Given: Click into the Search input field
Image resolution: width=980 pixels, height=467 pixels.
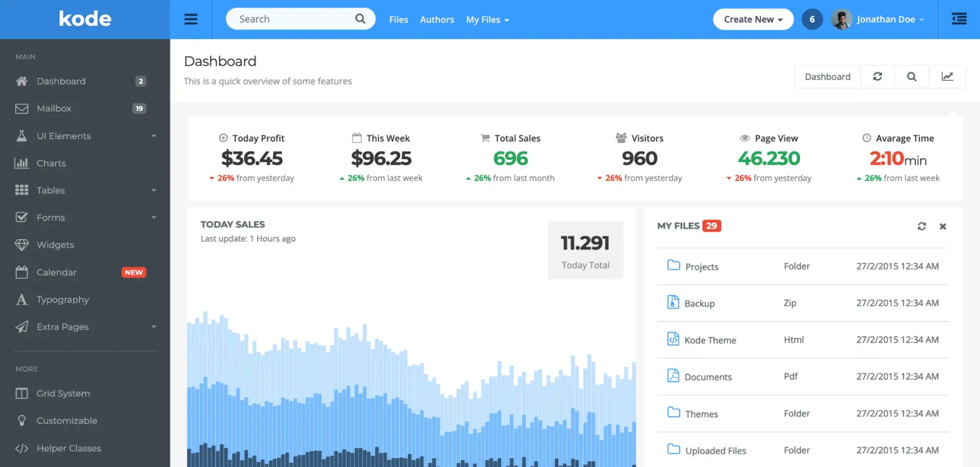Looking at the screenshot, I should [x=294, y=19].
